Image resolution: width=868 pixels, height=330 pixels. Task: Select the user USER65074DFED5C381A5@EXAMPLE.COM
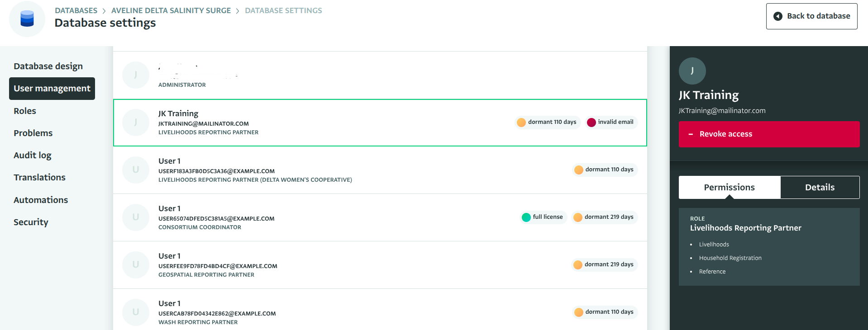(380, 217)
